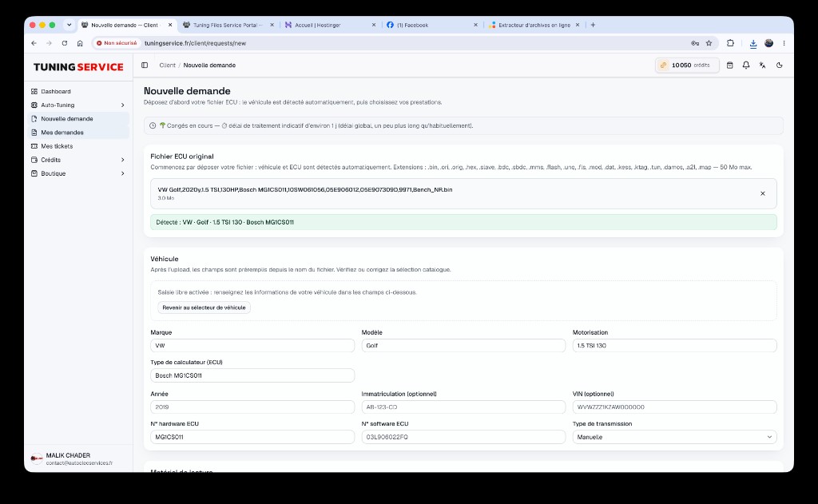
Task: Toggle dark mode moon icon
Action: 780,65
